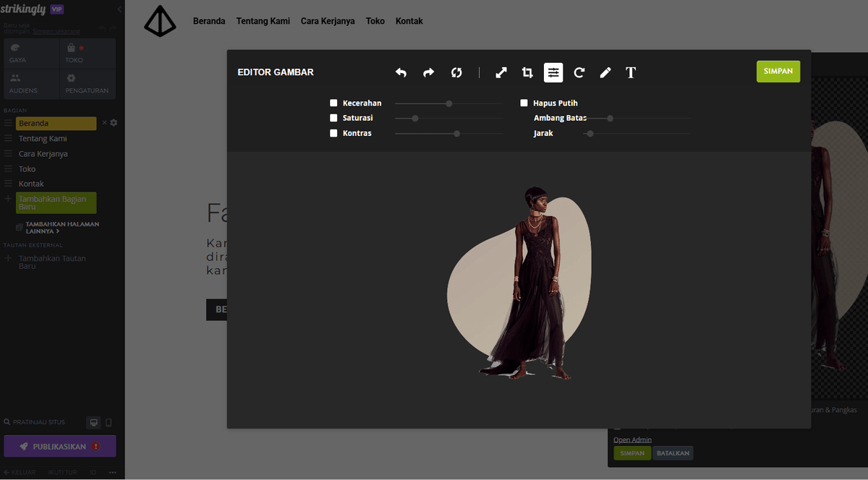Image resolution: width=868 pixels, height=480 pixels.
Task: Enable the Kecerahan checkbox
Action: click(333, 103)
